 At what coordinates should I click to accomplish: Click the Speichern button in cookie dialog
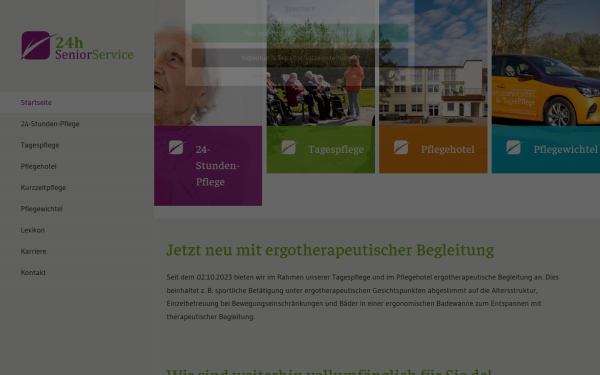(x=300, y=9)
